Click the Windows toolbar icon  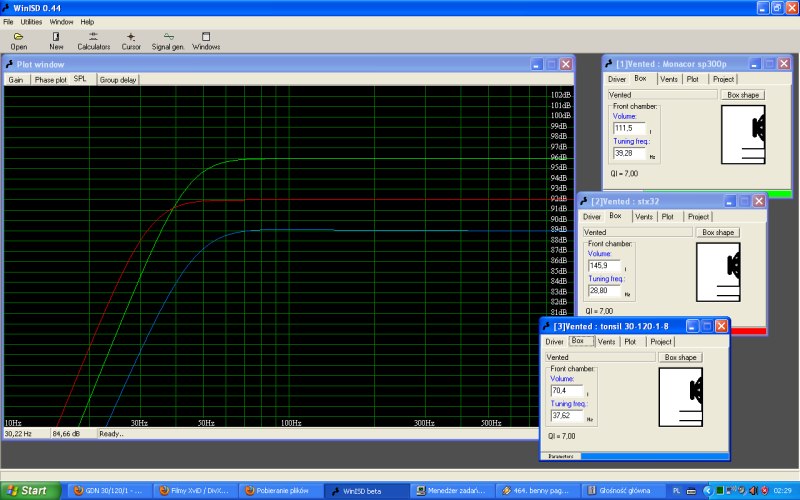tap(206, 40)
